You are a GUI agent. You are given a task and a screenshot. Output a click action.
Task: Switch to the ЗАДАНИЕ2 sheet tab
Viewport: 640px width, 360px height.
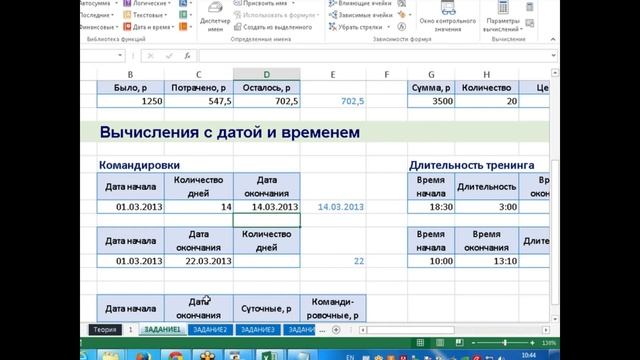[x=210, y=330]
